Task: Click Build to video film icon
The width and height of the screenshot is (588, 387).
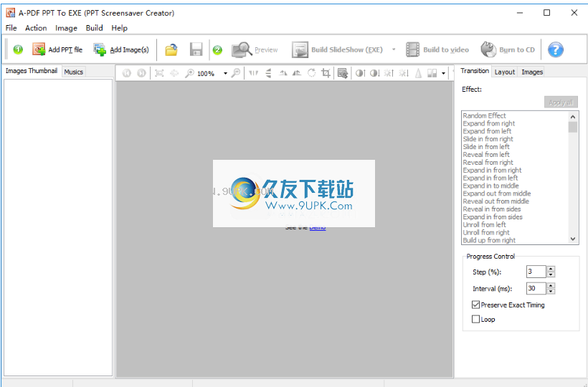Action: [x=412, y=49]
